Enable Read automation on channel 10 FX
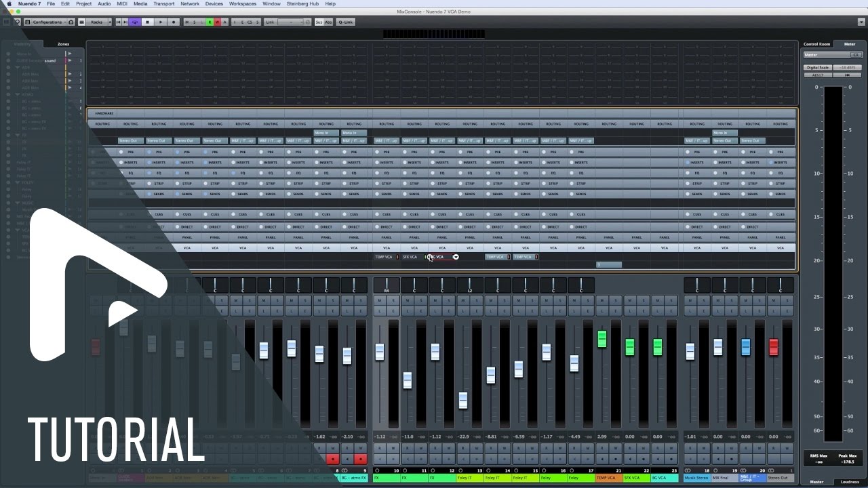 [x=380, y=448]
